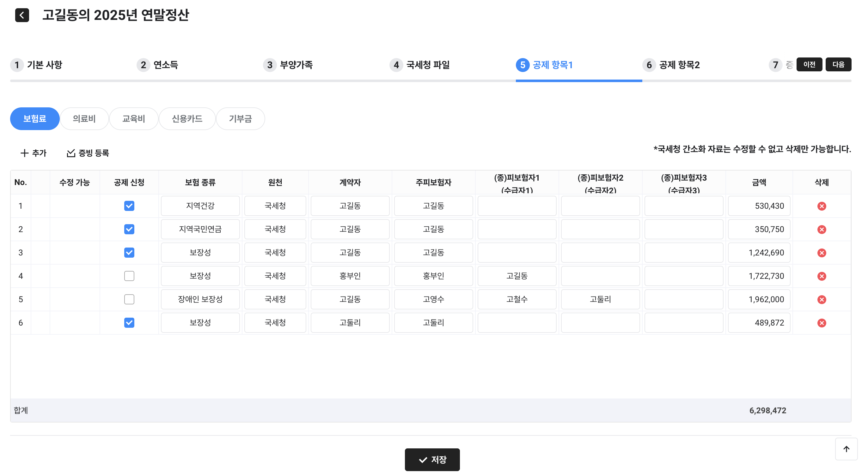The width and height of the screenshot is (868, 473).
Task: Delete row 1 지역건강 insurance entry
Action: pyautogui.click(x=821, y=206)
